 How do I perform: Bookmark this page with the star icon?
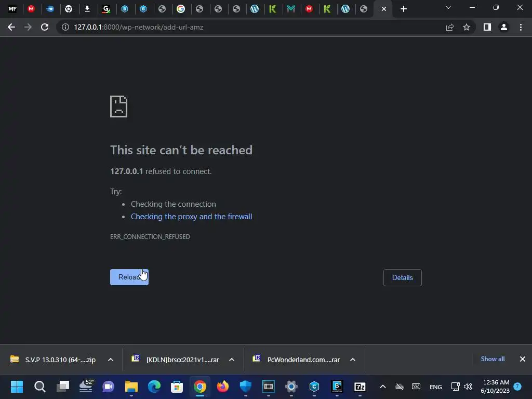(x=467, y=27)
